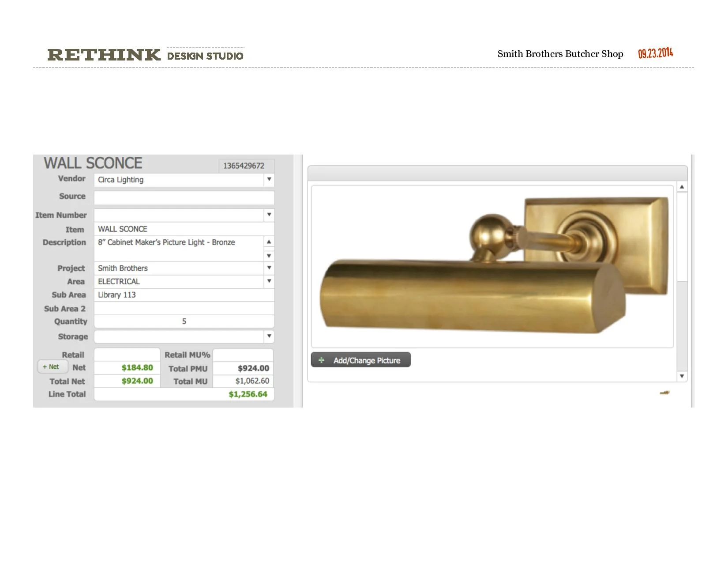Click the Description text area

pyautogui.click(x=179, y=249)
